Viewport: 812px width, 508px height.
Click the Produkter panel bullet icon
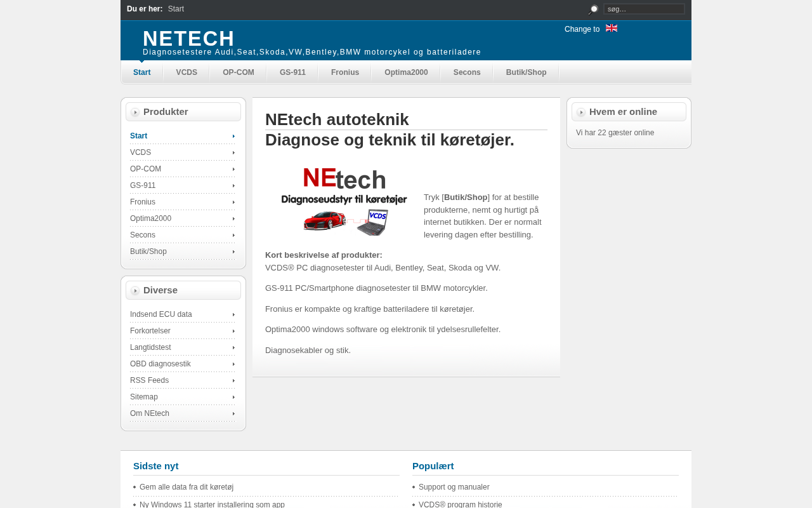point(135,112)
